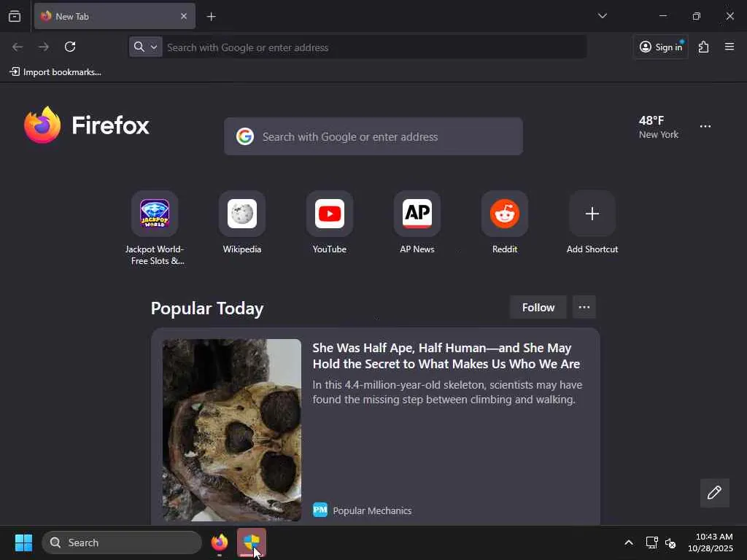The width and height of the screenshot is (747, 560).
Task: Click the Popular Mechanics source label
Action: click(x=372, y=510)
